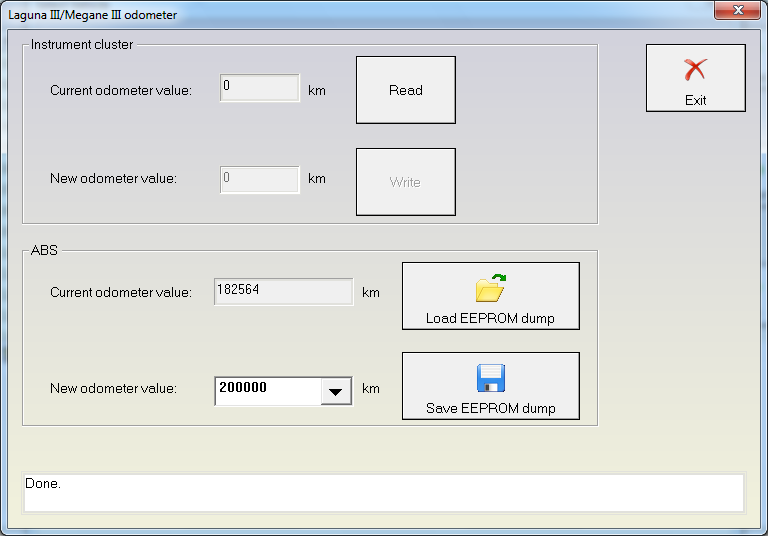Click instrument cluster current odometer value field
The image size is (768, 536).
click(260, 88)
